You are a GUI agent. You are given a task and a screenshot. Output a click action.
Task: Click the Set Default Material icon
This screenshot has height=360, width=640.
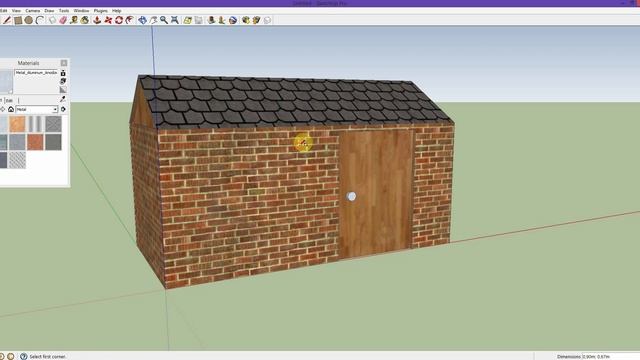pos(63,90)
